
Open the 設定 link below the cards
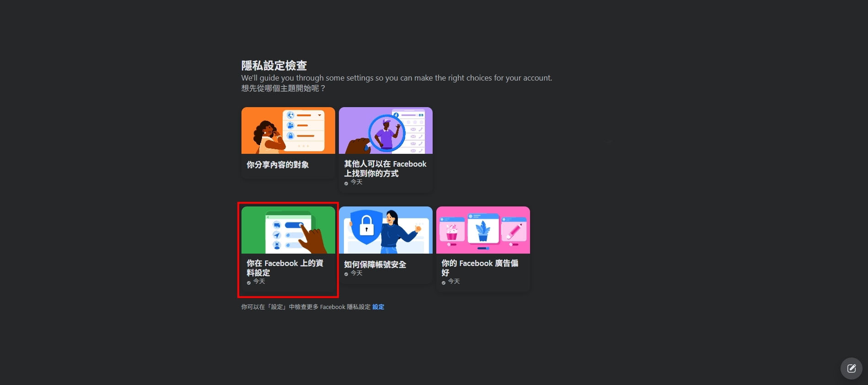click(x=378, y=307)
